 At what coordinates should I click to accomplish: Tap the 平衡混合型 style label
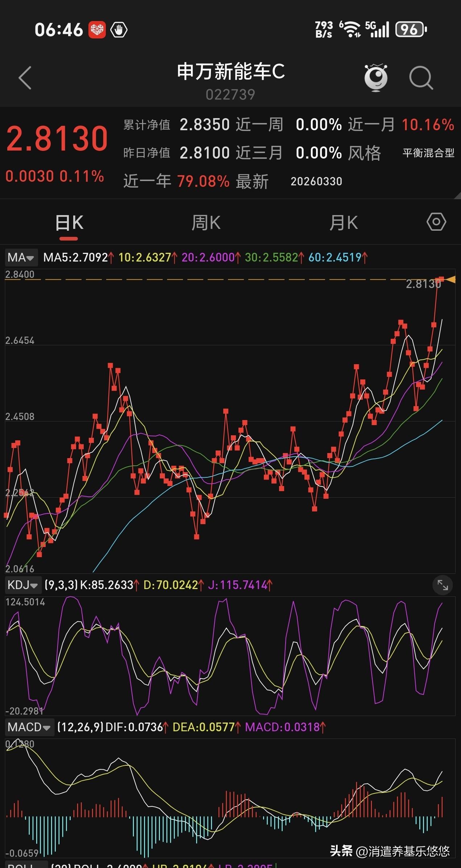tap(428, 153)
